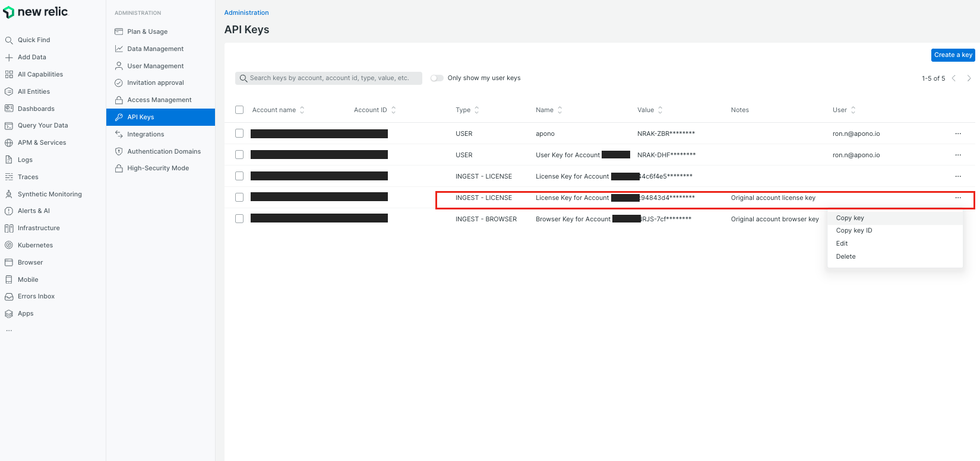Click the Create a key button
This screenshot has height=461, width=980.
coord(953,55)
